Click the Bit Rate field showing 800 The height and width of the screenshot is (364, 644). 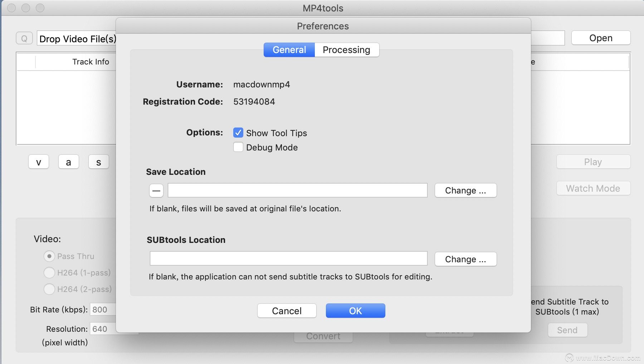pos(103,310)
